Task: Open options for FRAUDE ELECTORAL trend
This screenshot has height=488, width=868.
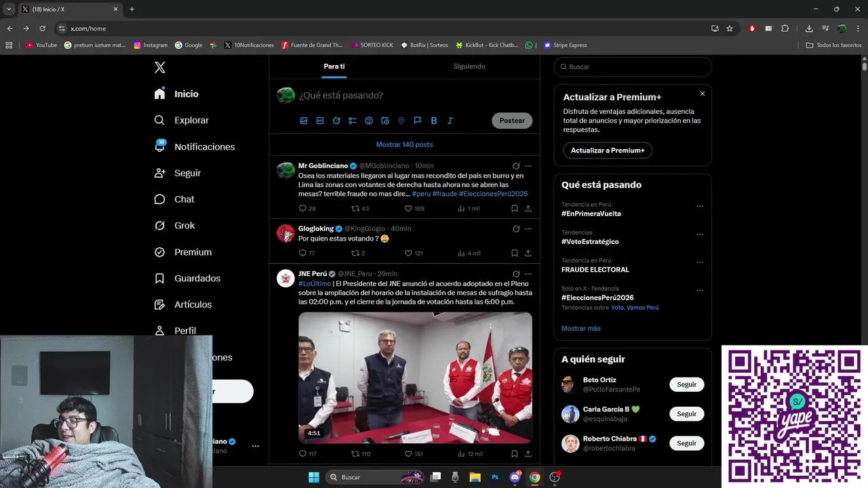Action: click(x=700, y=262)
